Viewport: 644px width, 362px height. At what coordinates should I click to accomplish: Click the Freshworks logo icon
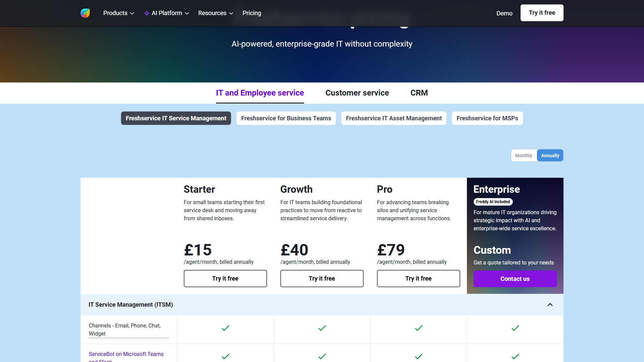(85, 13)
